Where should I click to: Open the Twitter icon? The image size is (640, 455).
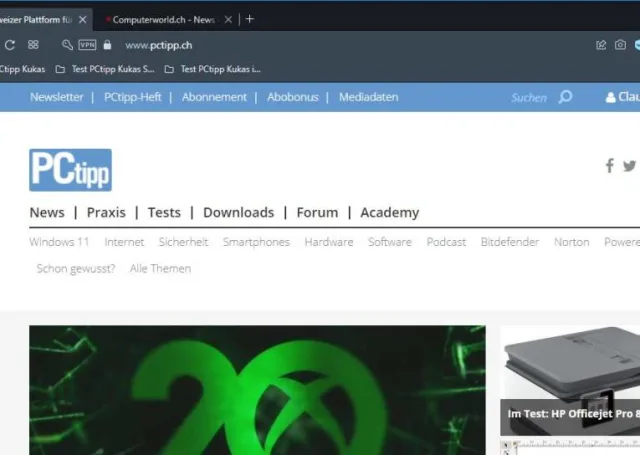point(629,166)
